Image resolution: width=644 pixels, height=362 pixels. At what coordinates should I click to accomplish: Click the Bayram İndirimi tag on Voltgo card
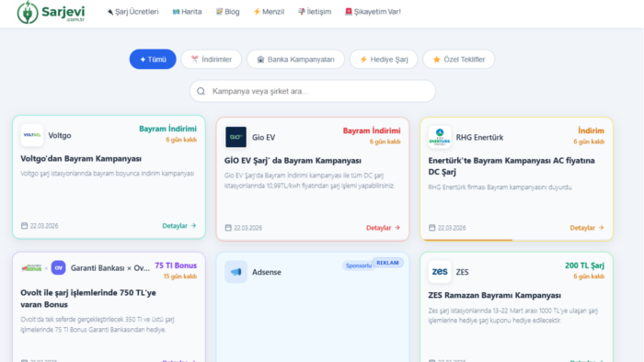coord(167,129)
